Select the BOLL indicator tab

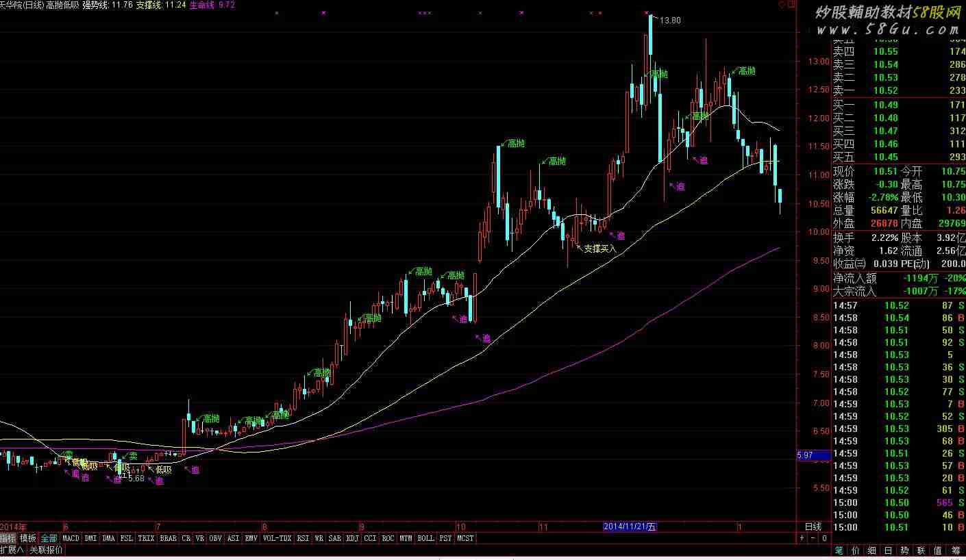coord(426,538)
